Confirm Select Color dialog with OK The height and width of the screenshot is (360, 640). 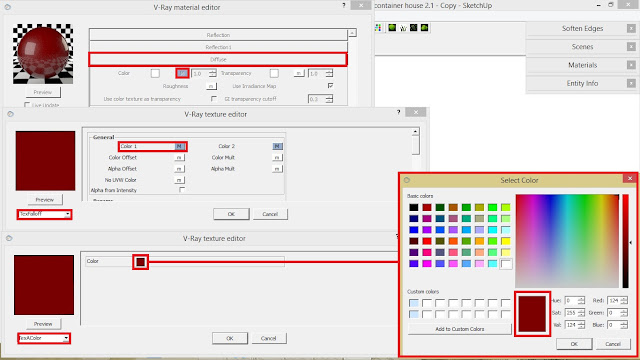click(574, 344)
